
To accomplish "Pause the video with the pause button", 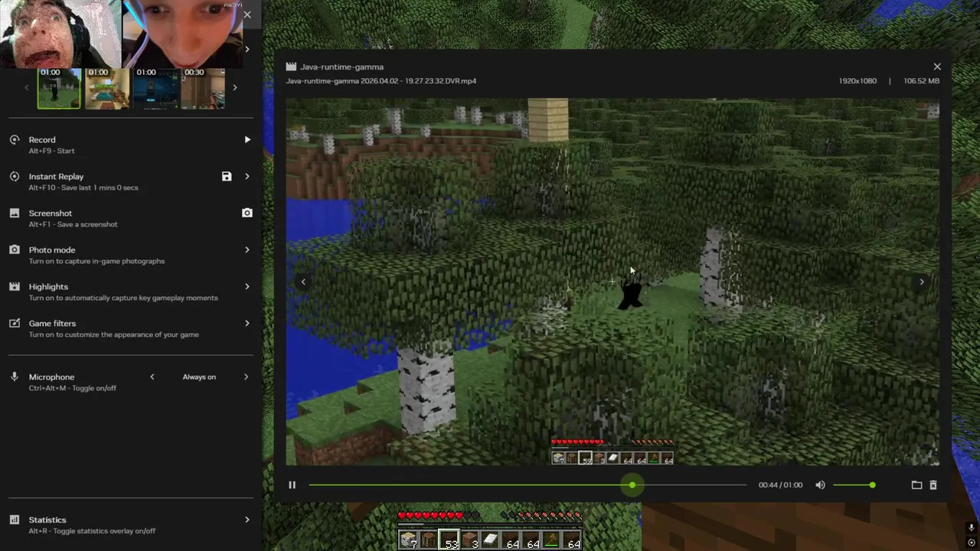I will tap(292, 485).
